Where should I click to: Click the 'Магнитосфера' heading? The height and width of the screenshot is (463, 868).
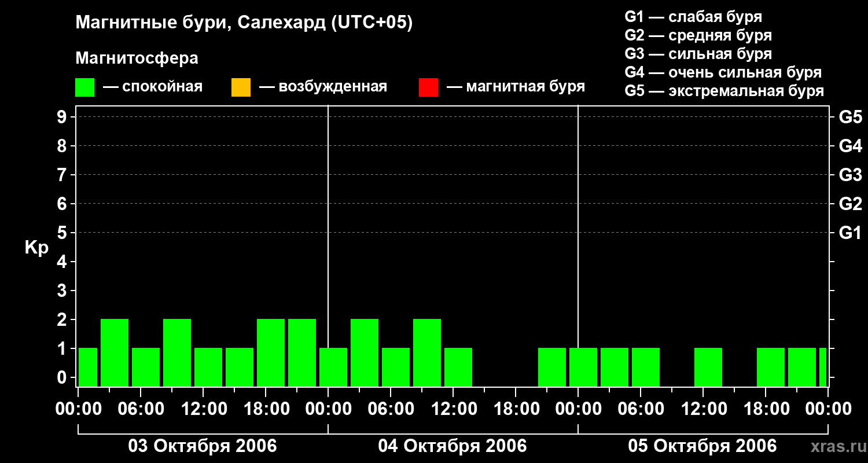point(137,58)
